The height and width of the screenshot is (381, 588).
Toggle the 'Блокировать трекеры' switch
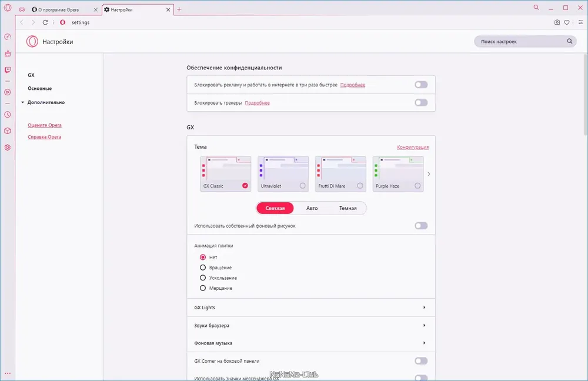(x=421, y=103)
